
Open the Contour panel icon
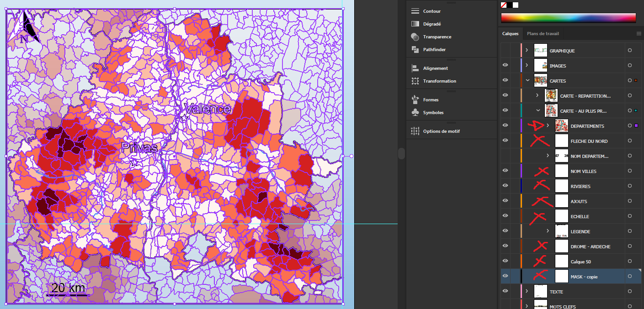click(x=415, y=11)
